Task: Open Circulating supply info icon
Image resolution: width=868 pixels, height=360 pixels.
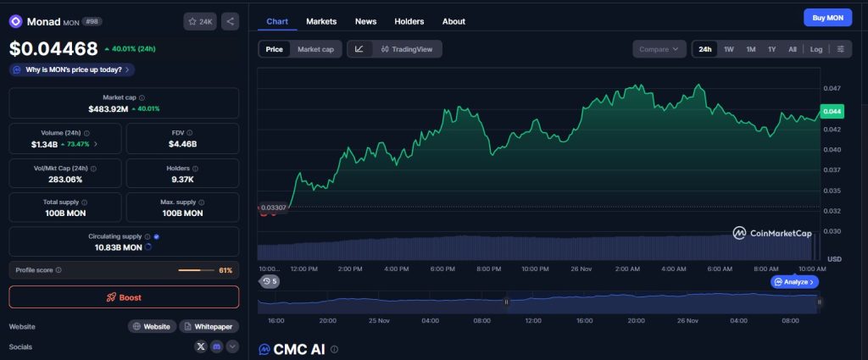Action: pyautogui.click(x=147, y=236)
